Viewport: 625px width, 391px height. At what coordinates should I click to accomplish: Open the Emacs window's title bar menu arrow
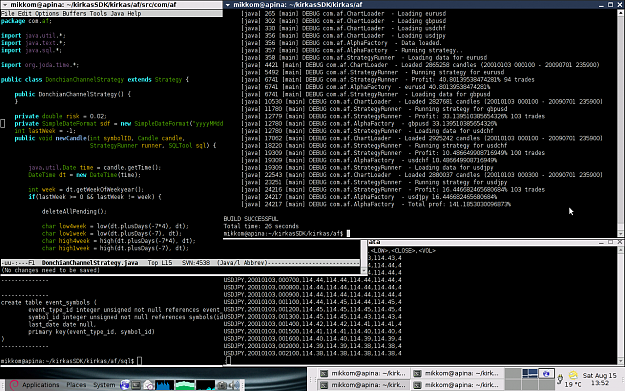pyautogui.click(x=5, y=5)
